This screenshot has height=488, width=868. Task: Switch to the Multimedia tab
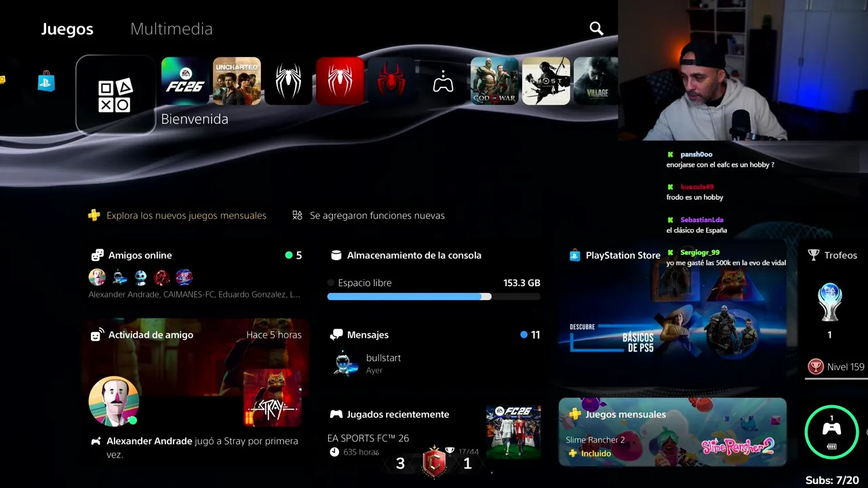[172, 29]
